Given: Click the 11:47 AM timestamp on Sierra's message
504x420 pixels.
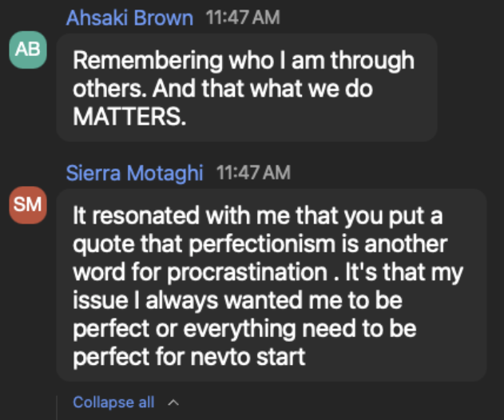Looking at the screenshot, I should (x=253, y=172).
